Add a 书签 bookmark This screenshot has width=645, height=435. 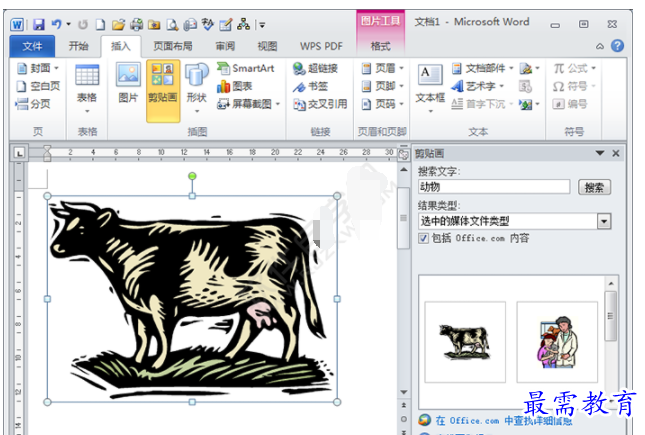310,86
